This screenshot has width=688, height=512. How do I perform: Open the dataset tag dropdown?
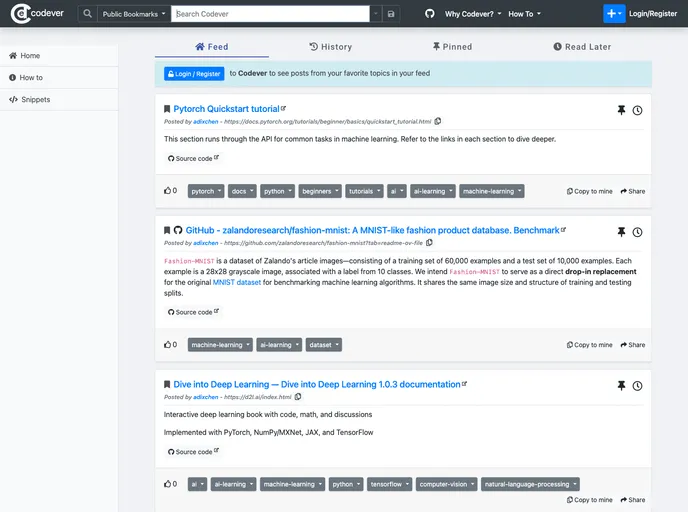click(324, 345)
